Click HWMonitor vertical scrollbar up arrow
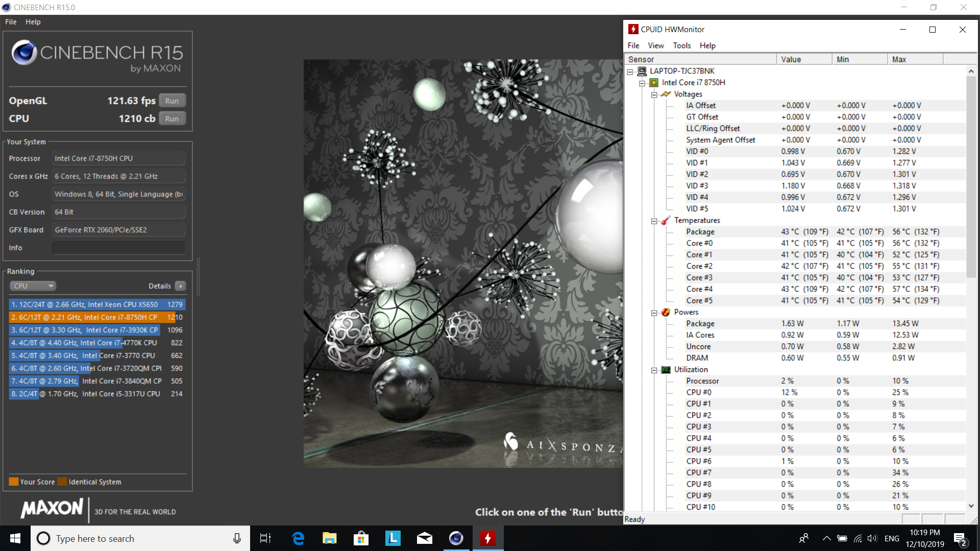Image resolution: width=980 pixels, height=551 pixels. coord(971,71)
